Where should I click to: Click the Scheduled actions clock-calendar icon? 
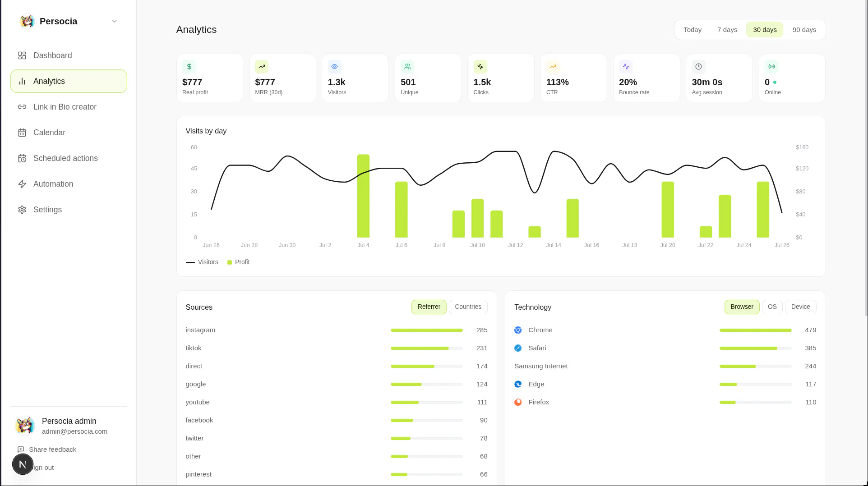click(x=22, y=158)
